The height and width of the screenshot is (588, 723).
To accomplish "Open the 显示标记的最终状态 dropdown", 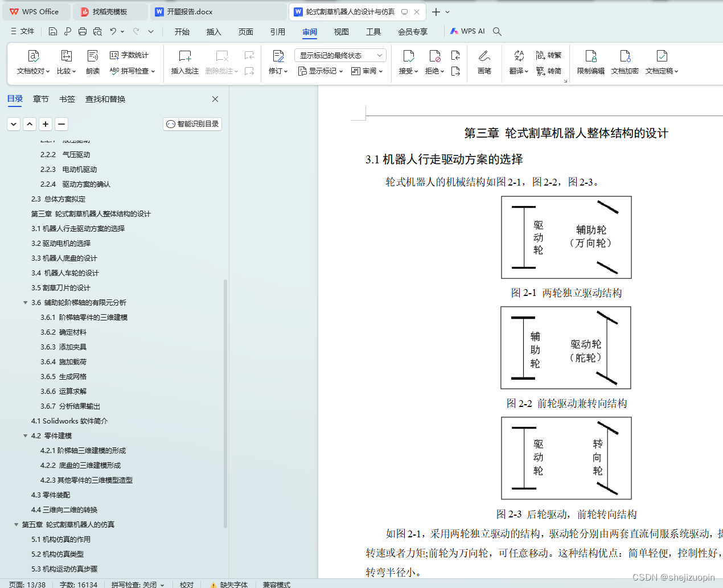I will pos(340,55).
